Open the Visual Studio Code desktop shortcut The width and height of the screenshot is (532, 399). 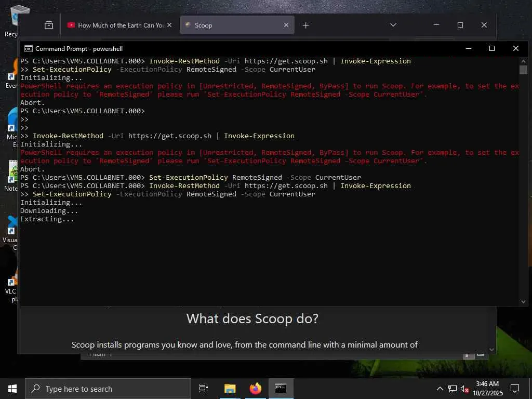pos(11,233)
